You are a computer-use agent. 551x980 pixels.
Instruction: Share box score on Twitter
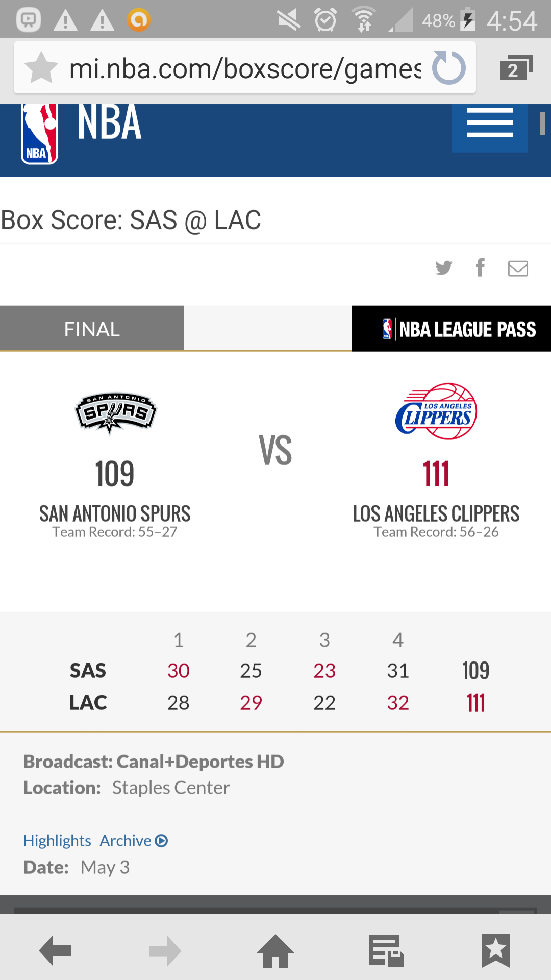(x=443, y=268)
